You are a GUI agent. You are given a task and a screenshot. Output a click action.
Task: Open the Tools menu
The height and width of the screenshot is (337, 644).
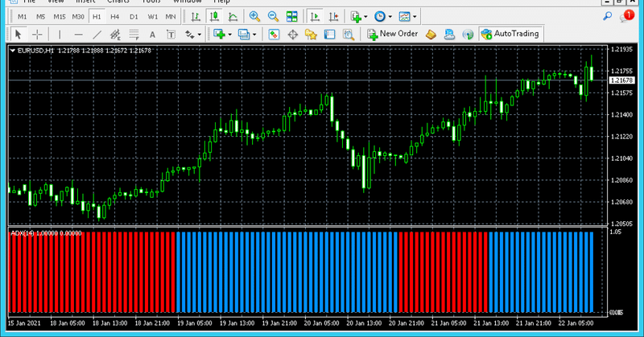[x=151, y=2]
